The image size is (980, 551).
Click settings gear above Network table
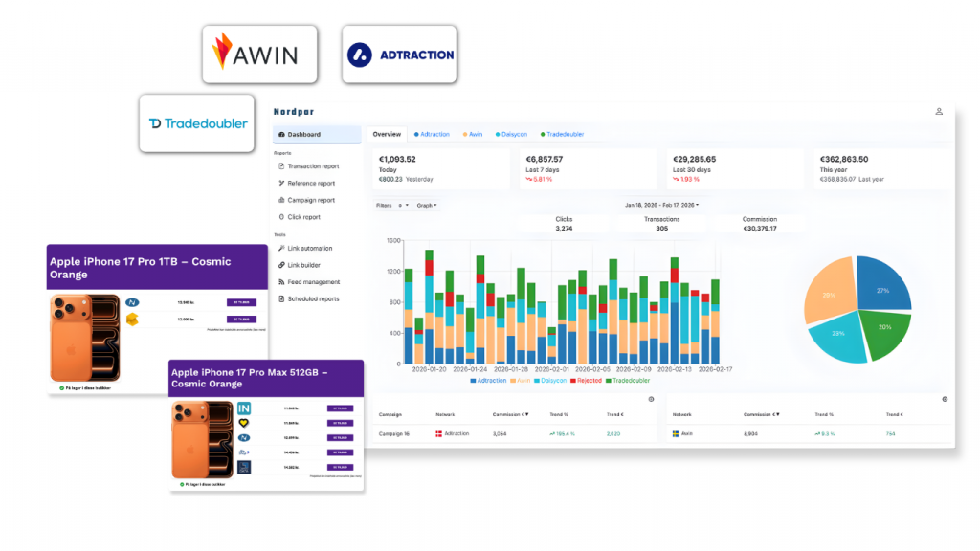pyautogui.click(x=945, y=399)
